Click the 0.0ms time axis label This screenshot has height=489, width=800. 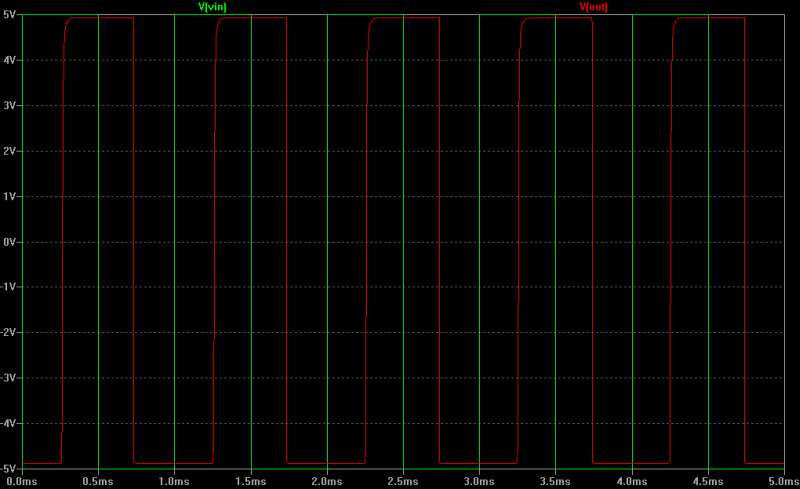[x=22, y=481]
